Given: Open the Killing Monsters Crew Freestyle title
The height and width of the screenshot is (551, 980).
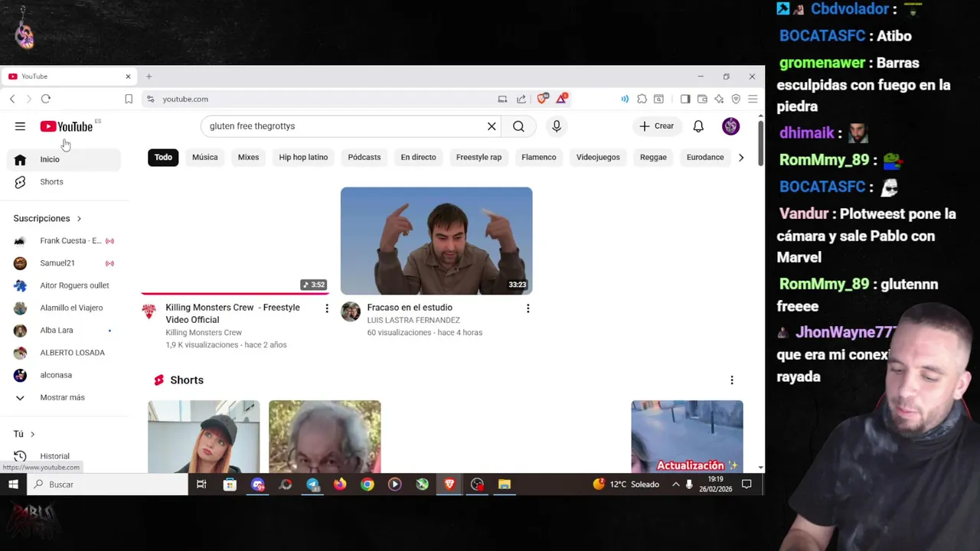Looking at the screenshot, I should 233,314.
